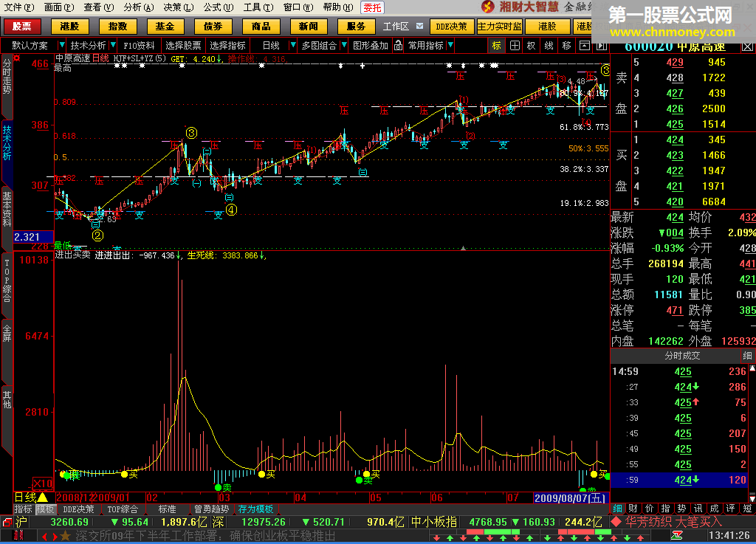Open the 常用指标 dropdown arrow

(x=450, y=45)
